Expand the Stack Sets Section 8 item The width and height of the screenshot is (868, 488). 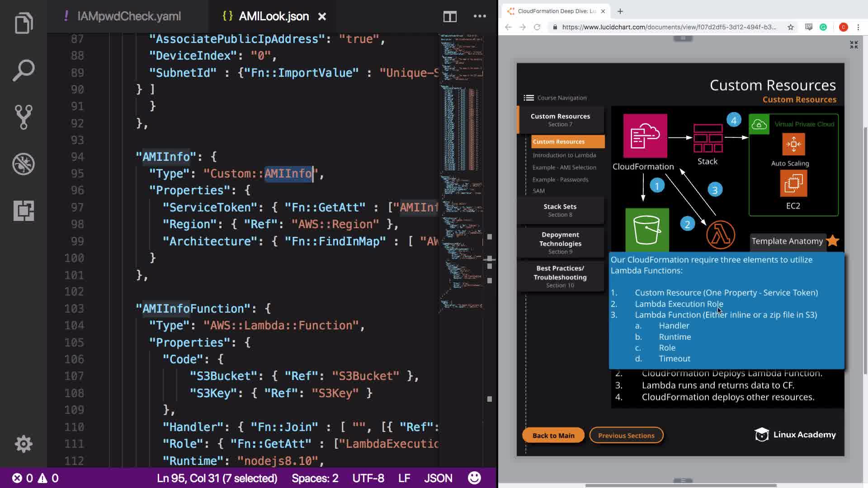[x=560, y=210]
